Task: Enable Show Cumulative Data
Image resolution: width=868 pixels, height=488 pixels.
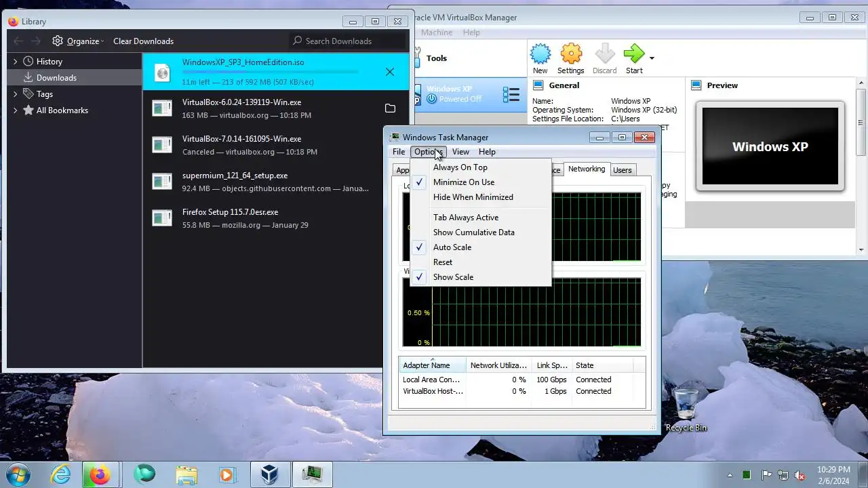Action: tap(481, 232)
